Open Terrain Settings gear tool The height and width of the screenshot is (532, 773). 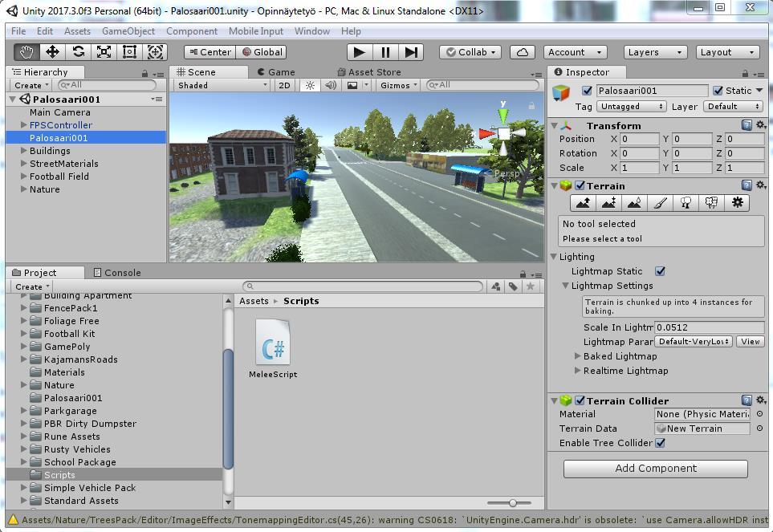click(x=737, y=202)
